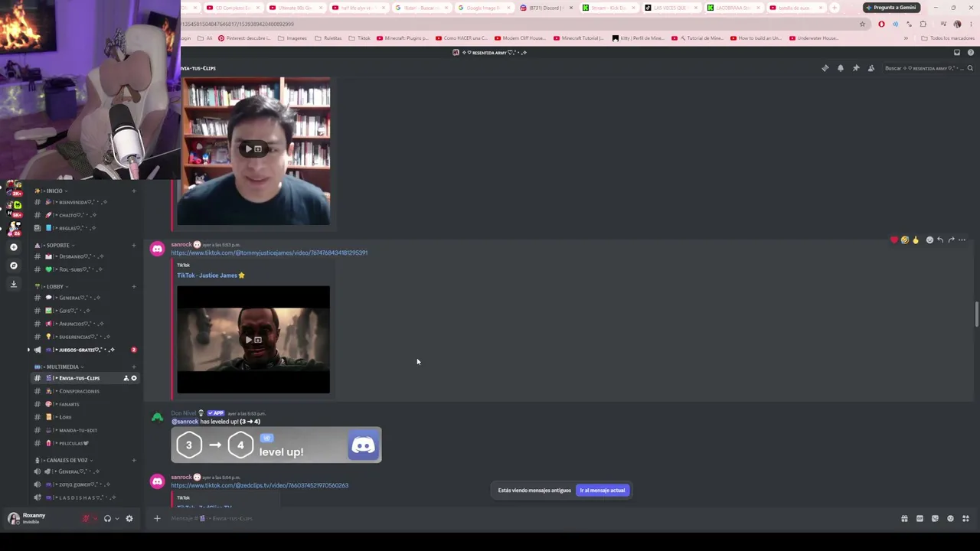Add a server with plus icon
The height and width of the screenshot is (551, 980).
pos(13,247)
